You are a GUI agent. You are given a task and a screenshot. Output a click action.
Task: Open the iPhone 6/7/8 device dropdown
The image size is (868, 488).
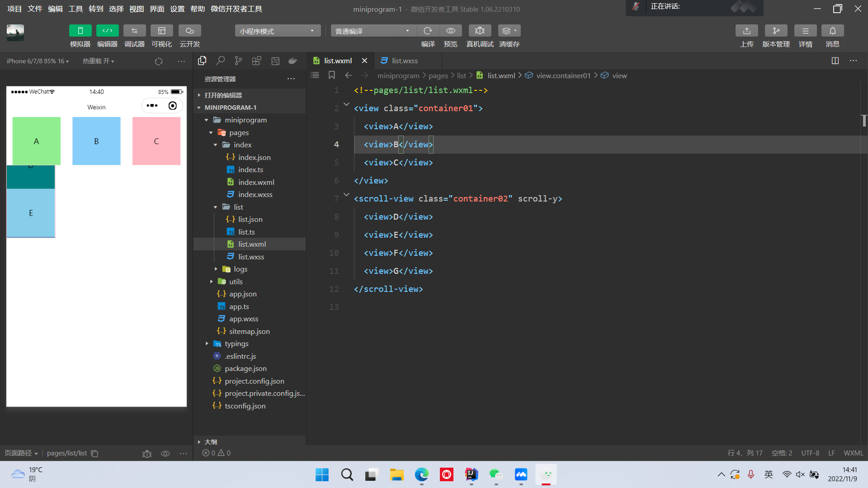click(38, 61)
